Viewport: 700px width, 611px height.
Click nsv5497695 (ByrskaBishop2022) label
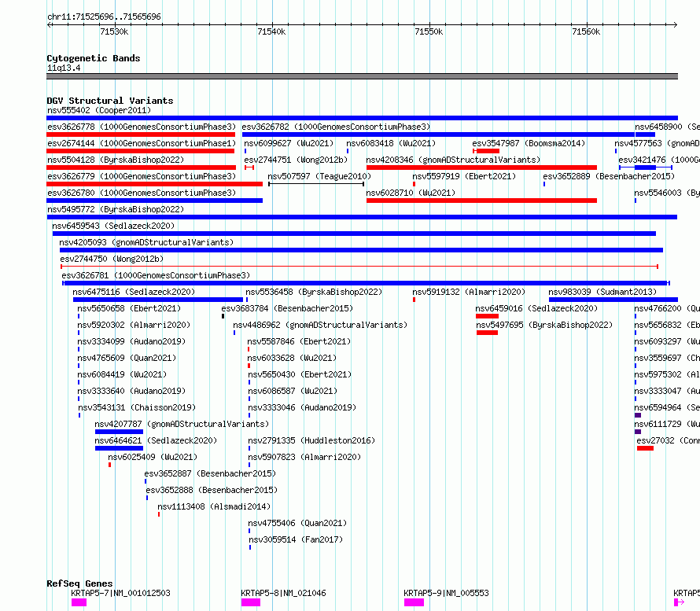coord(544,325)
